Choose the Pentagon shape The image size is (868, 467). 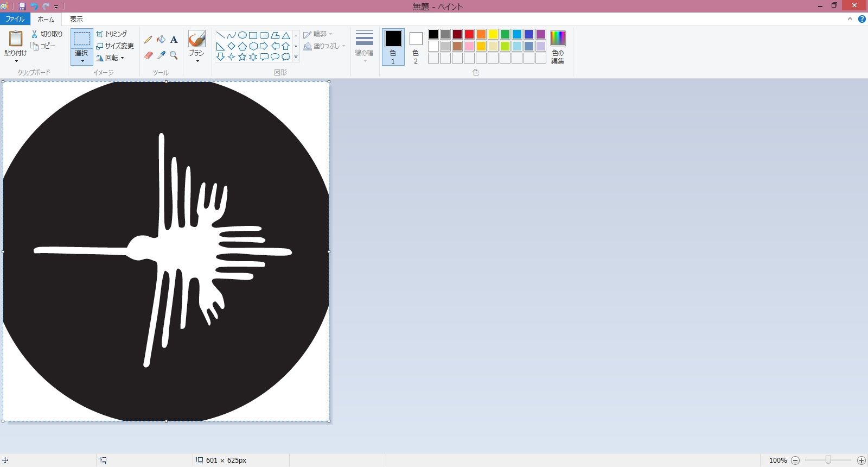[x=242, y=46]
